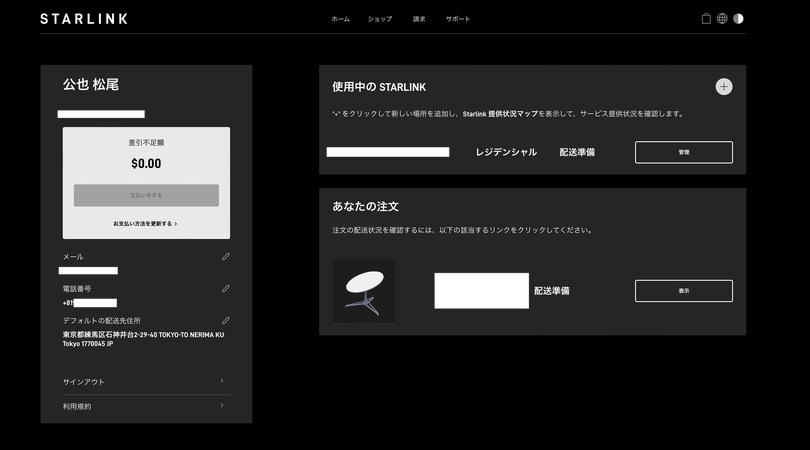Click the サインアウト row
This screenshot has width=810, height=450.
[146, 382]
